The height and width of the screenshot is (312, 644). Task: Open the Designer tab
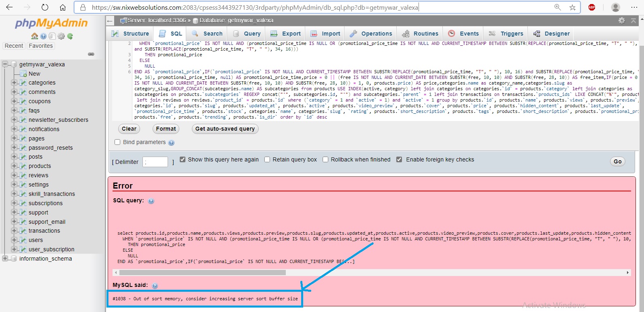[x=551, y=34]
